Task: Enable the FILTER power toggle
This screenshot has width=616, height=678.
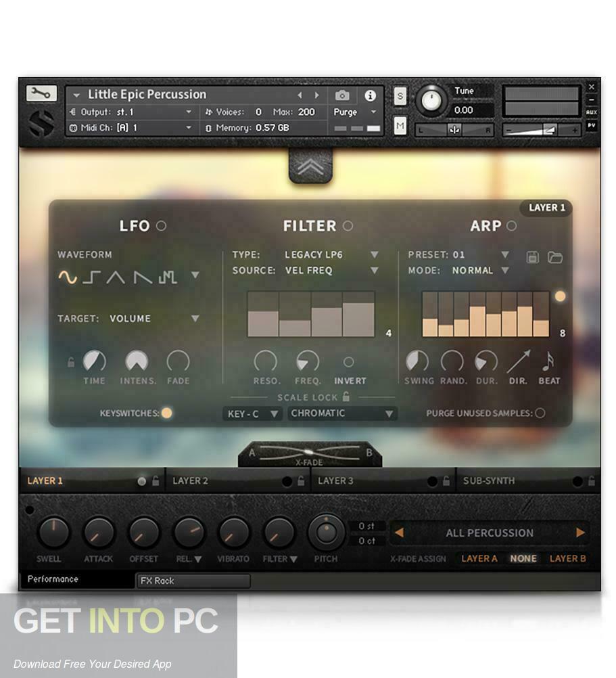Action: [x=348, y=226]
